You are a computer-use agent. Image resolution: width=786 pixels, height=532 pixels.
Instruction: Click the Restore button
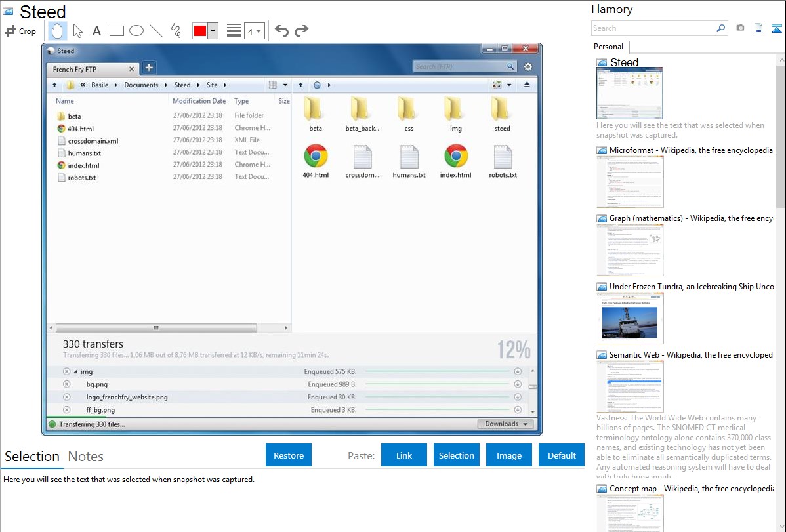[289, 455]
